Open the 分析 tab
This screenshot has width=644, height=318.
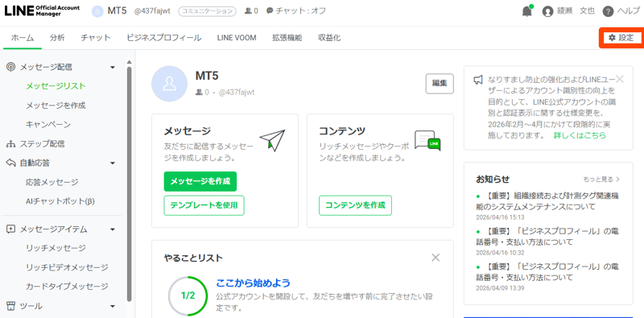coord(57,38)
